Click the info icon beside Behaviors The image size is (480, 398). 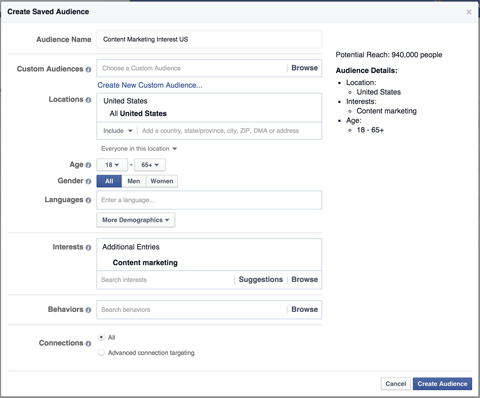[x=88, y=310]
